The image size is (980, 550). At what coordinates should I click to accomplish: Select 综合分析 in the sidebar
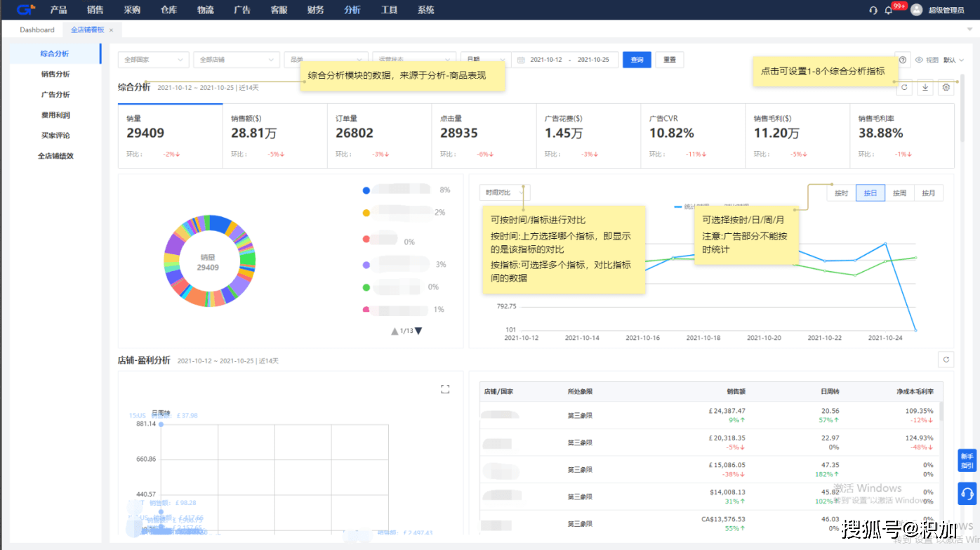[55, 53]
